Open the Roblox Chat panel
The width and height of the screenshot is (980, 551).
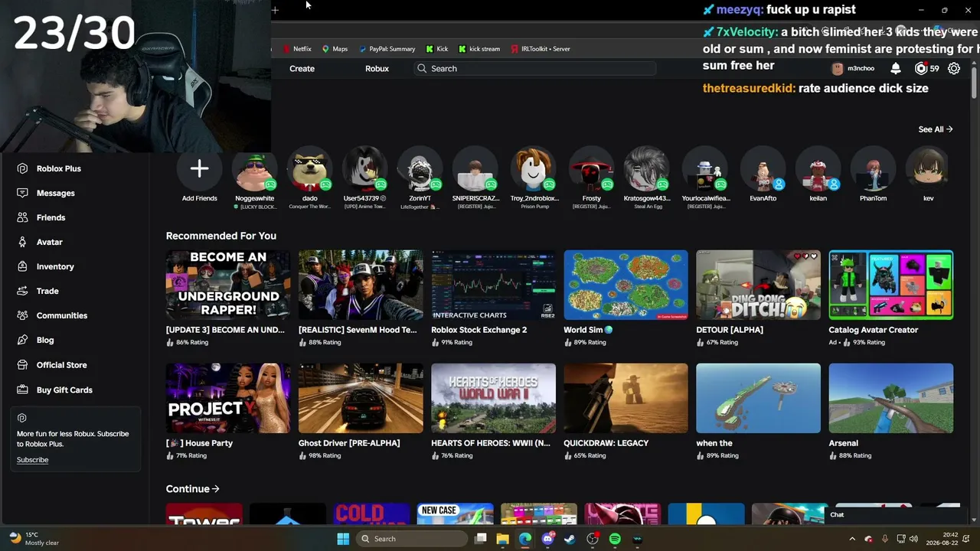point(897,515)
